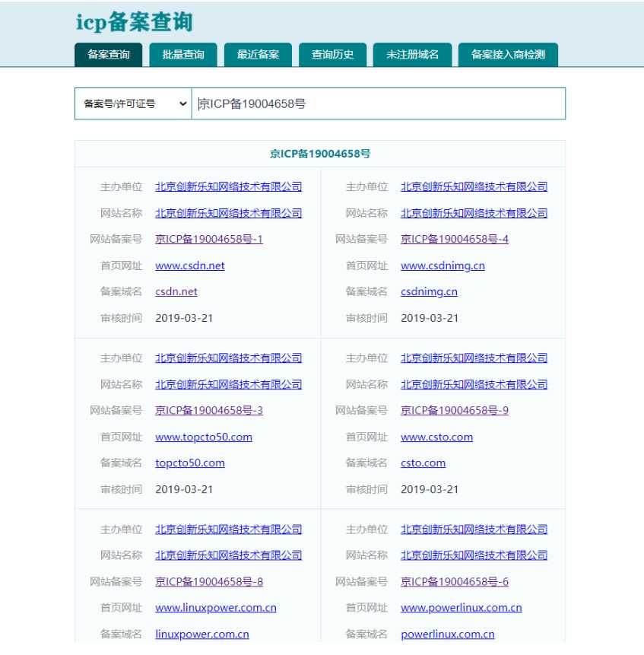Visit the www.topcto50.com homepage link

[204, 437]
